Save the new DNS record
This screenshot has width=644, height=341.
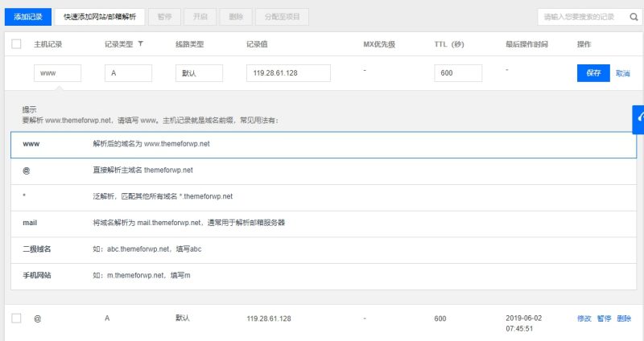coord(593,73)
